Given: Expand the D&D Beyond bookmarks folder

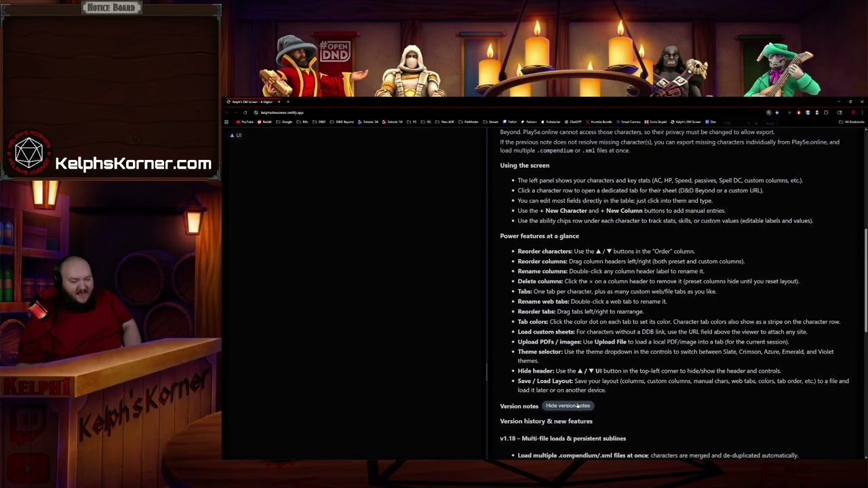Looking at the screenshot, I should point(342,121).
